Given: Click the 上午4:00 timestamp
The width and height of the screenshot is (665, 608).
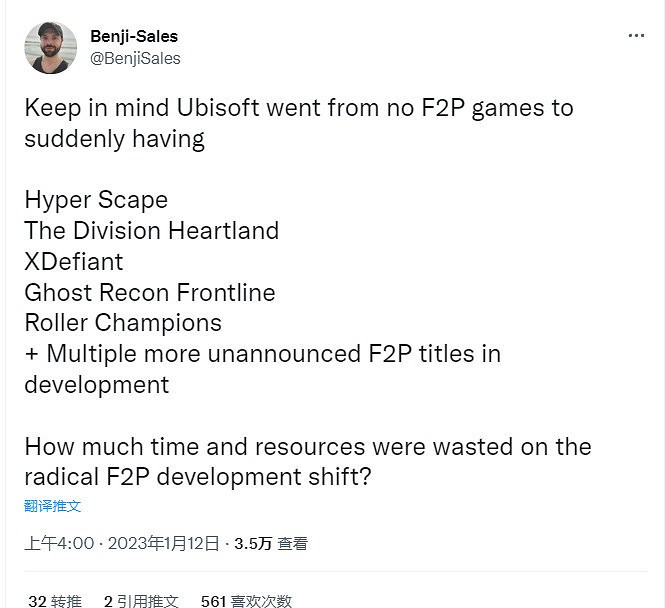Looking at the screenshot, I should click(x=59, y=543).
